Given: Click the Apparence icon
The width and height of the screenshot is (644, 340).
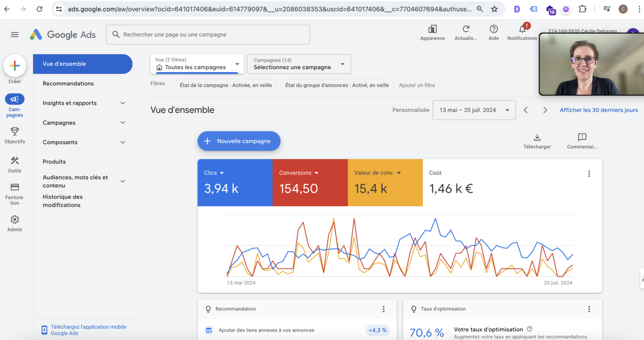Looking at the screenshot, I should tap(432, 29).
